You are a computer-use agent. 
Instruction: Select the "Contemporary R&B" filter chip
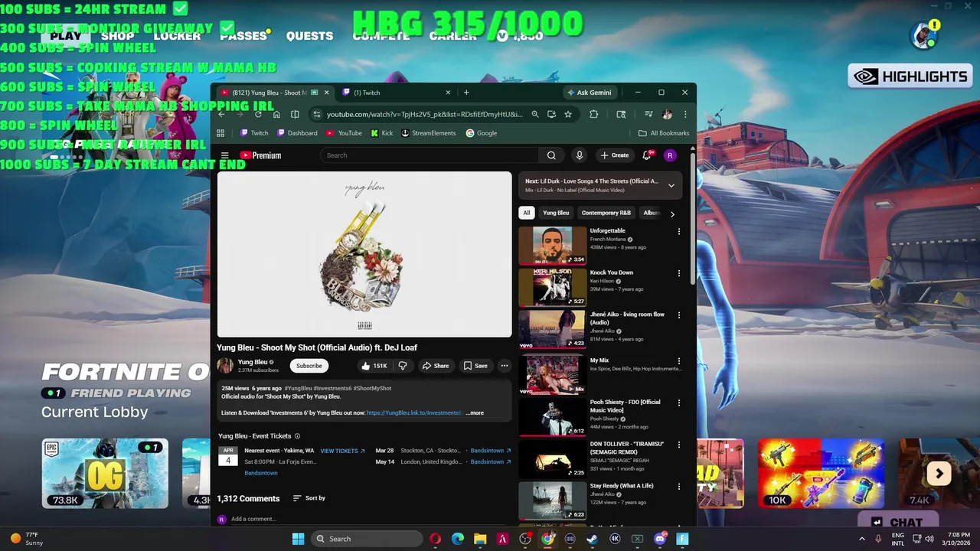point(606,213)
